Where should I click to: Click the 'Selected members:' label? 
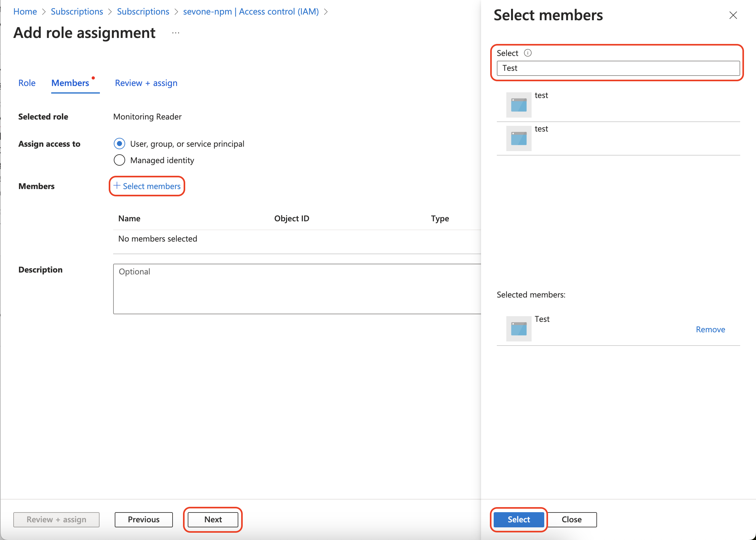tap(531, 295)
